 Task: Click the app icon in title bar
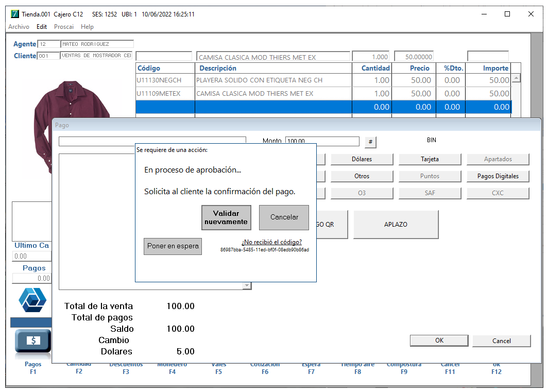(14, 14)
